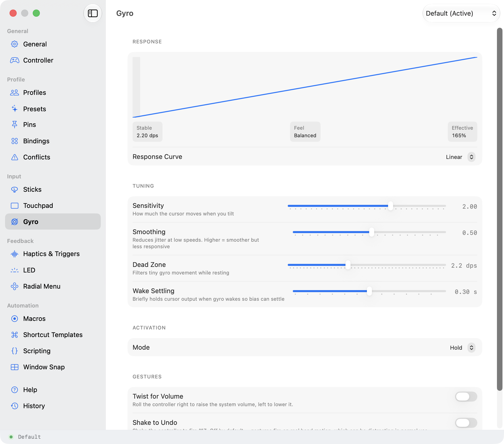Open Haptics & Triggers page
Image resolution: width=504 pixels, height=444 pixels.
coord(53,254)
